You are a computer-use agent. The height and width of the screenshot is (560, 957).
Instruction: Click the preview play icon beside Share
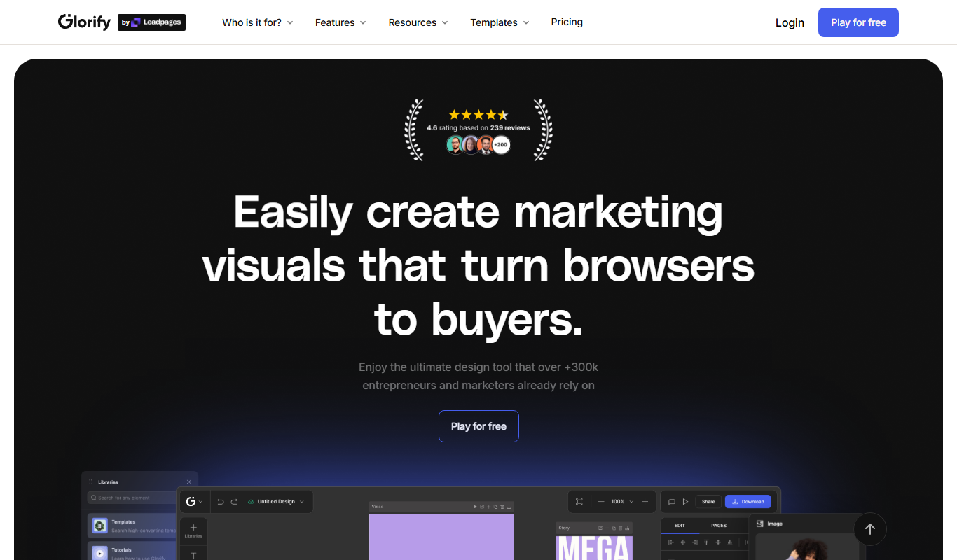(x=685, y=502)
